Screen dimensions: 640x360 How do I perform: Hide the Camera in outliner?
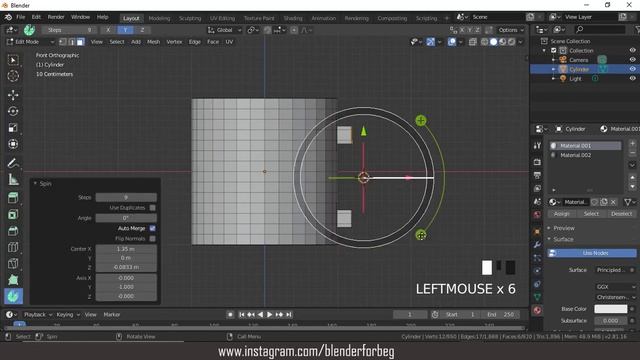(x=632, y=60)
